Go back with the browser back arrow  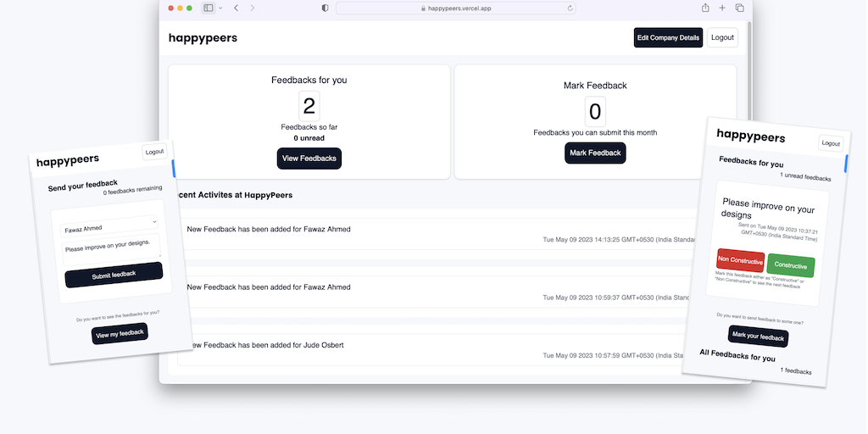(x=236, y=8)
